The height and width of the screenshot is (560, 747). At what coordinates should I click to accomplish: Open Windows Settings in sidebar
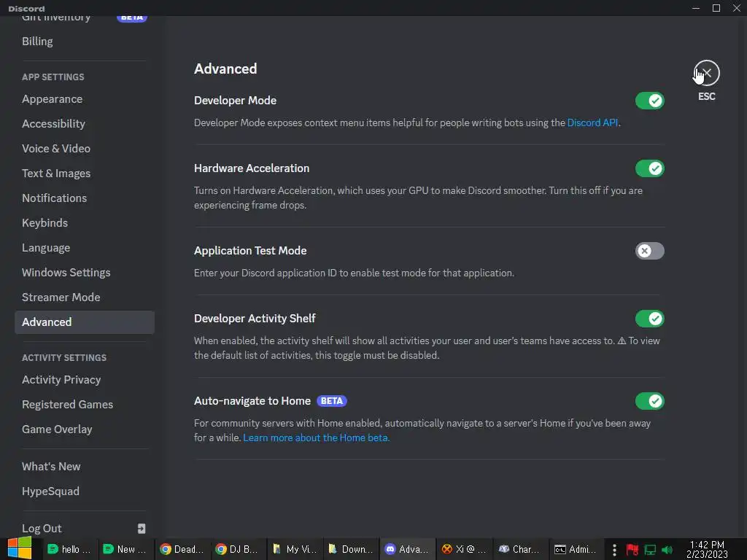tap(85, 273)
